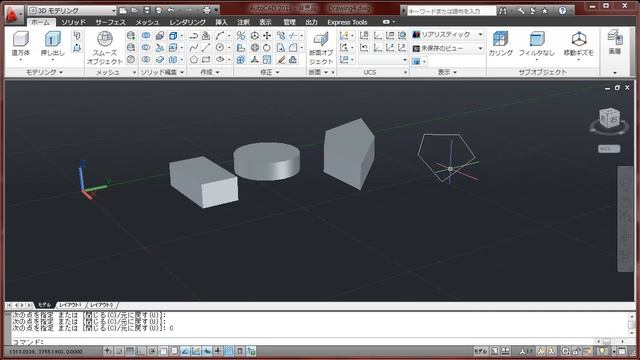Toggle Object Snap Tracking in the status bar

(x=185, y=351)
